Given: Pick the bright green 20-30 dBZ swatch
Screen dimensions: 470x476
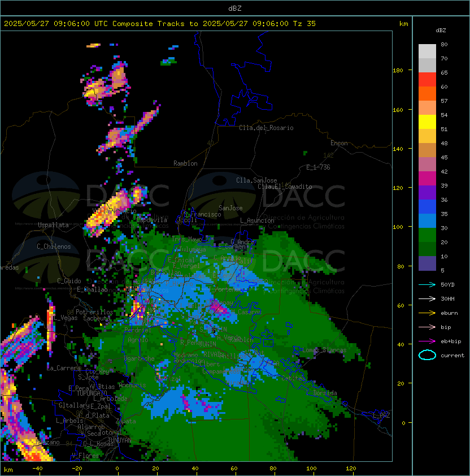Looking at the screenshot, I should tap(427, 235).
